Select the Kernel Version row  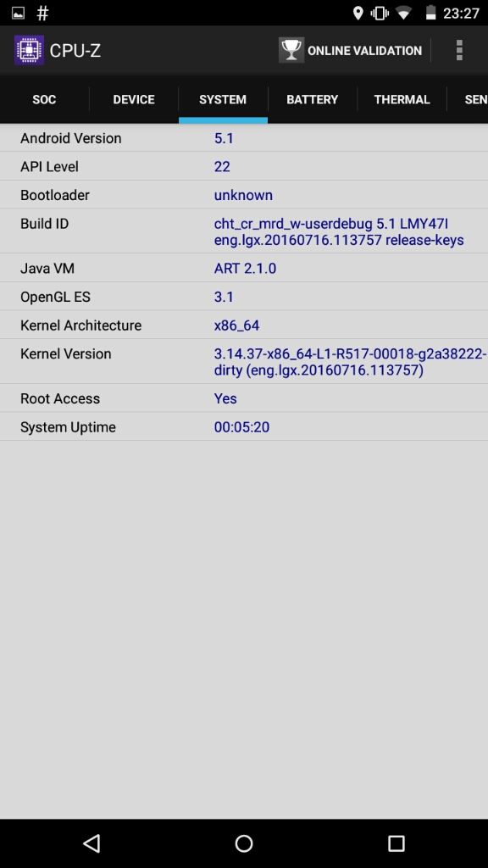click(244, 361)
